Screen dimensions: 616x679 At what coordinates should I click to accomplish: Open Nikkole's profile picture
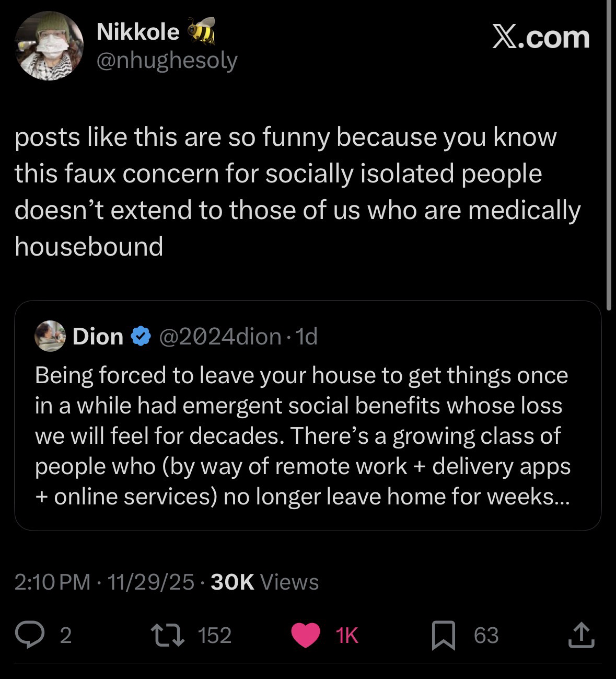coord(49,45)
